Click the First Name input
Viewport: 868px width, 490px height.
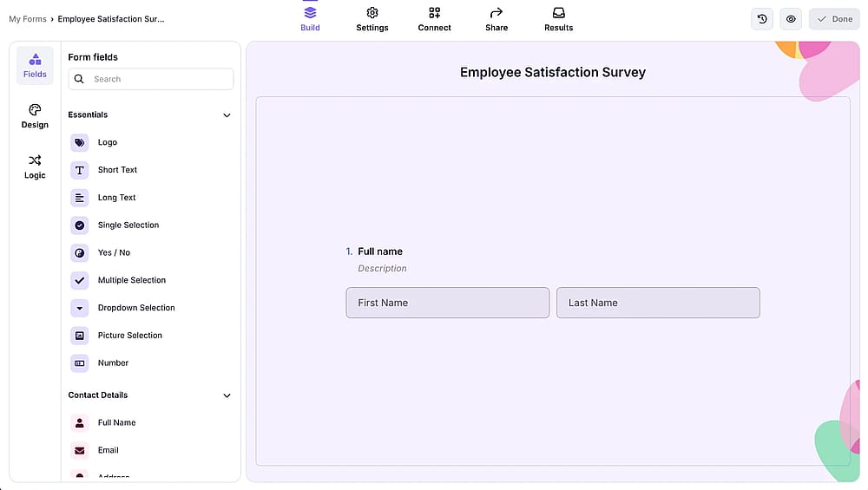coord(448,303)
